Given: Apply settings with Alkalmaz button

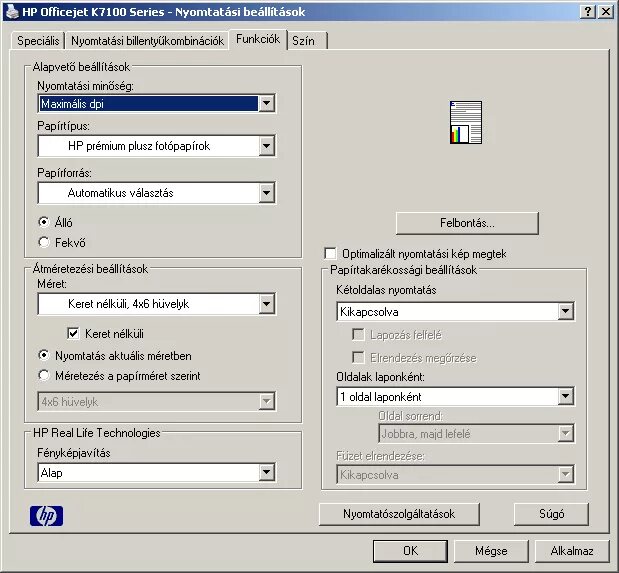Looking at the screenshot, I should point(572,550).
